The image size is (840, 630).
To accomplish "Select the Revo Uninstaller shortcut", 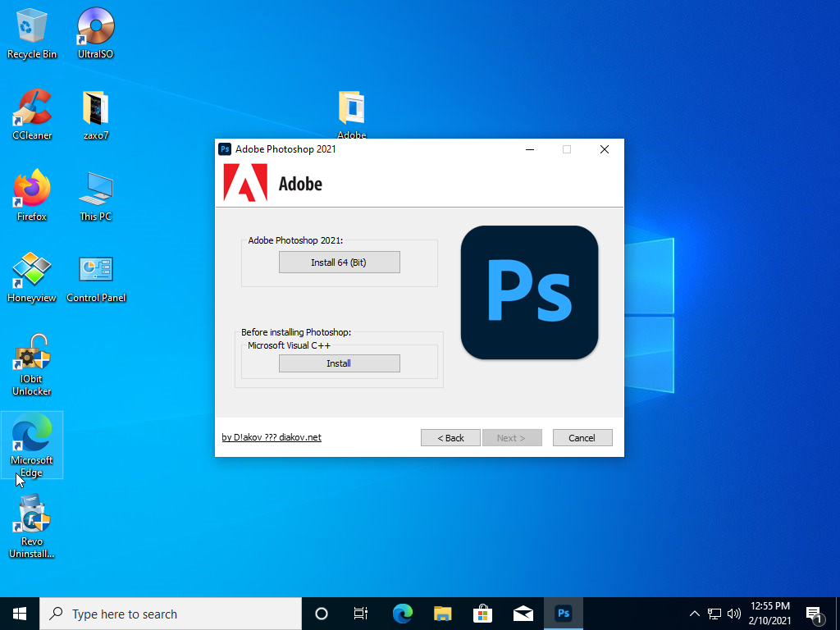I will (x=32, y=526).
